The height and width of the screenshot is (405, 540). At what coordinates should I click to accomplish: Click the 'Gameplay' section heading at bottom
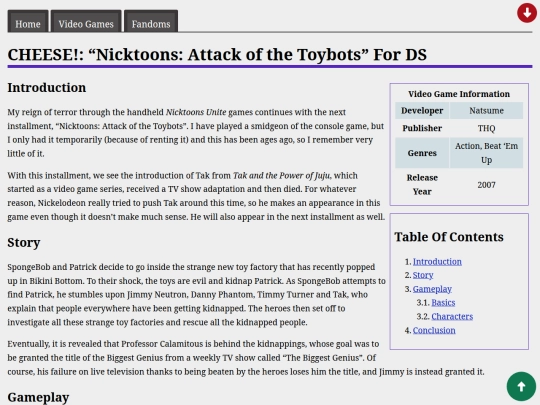click(38, 397)
